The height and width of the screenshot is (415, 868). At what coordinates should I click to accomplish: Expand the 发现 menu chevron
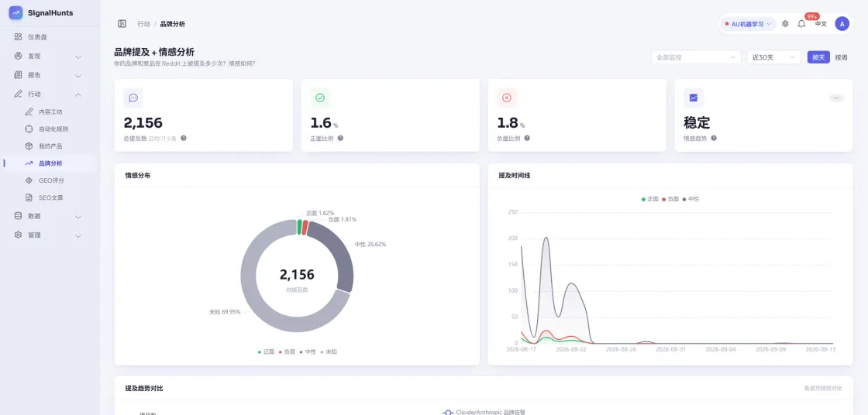(x=78, y=57)
